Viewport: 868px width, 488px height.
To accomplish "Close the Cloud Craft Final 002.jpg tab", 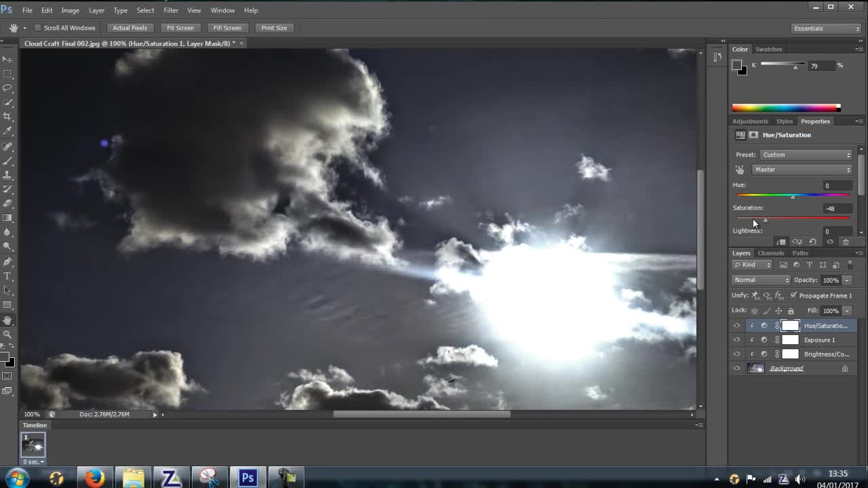I will [241, 43].
